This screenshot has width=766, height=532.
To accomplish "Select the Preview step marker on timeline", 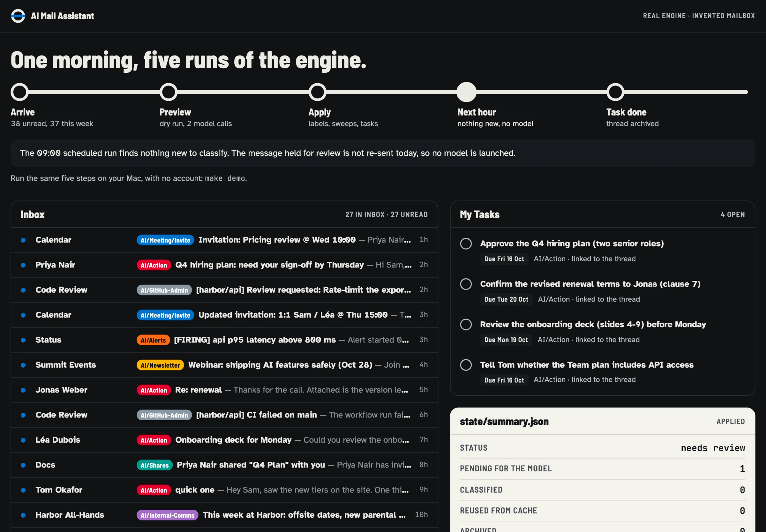I will click(168, 92).
